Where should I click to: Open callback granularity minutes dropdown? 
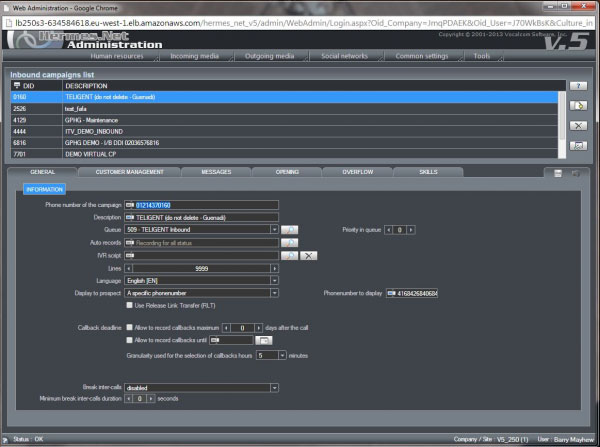point(282,356)
